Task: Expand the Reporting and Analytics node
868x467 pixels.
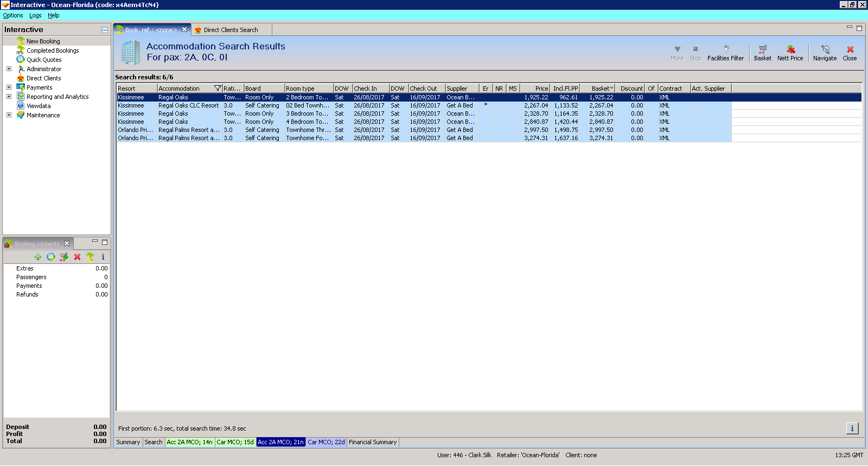Action: pyautogui.click(x=9, y=97)
